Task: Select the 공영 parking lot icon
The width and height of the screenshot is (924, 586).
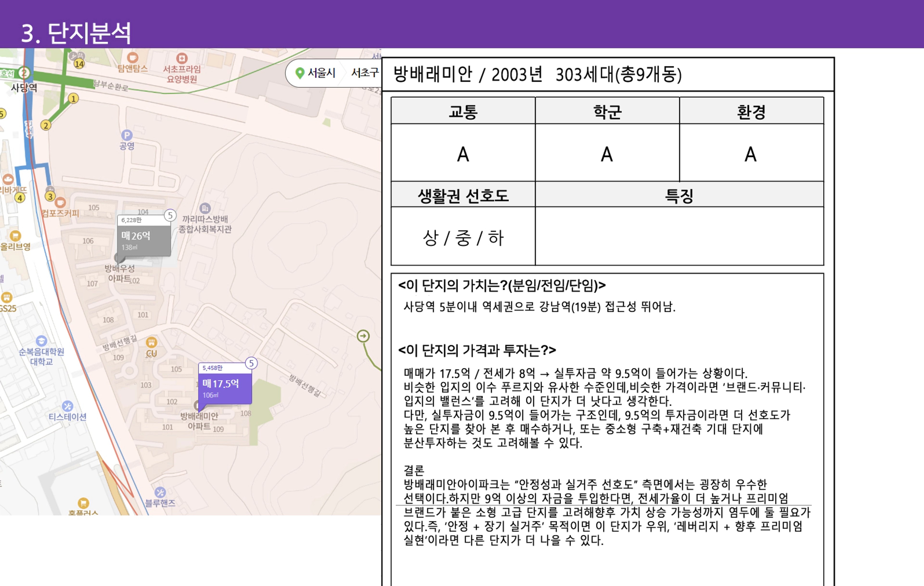Action: [127, 135]
